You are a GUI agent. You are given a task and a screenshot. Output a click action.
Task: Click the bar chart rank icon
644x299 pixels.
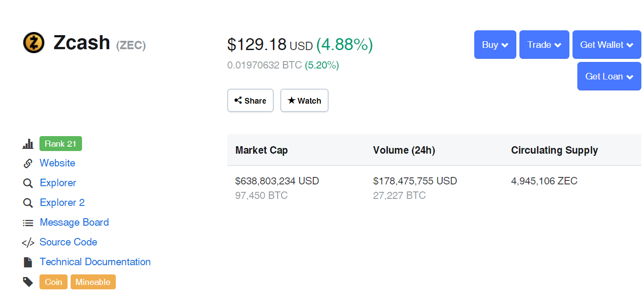pos(28,144)
